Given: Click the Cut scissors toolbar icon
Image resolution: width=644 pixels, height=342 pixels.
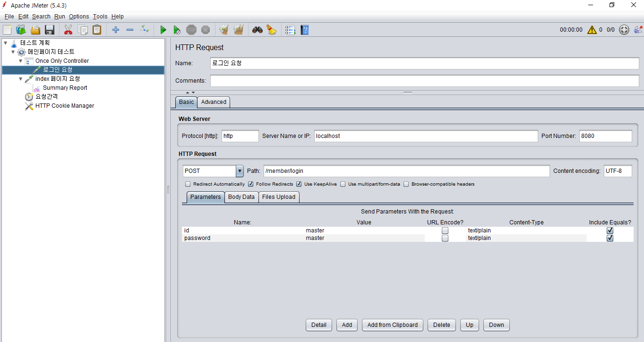Looking at the screenshot, I should coord(68,30).
